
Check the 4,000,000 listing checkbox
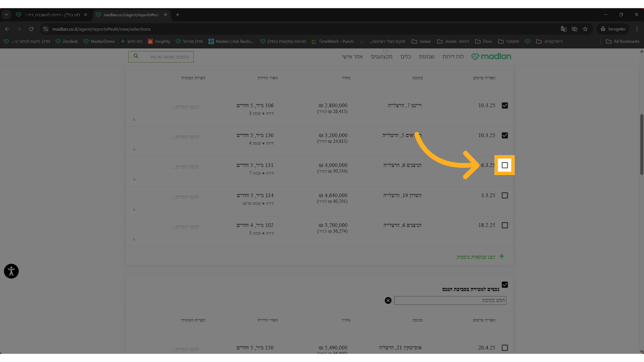point(505,165)
